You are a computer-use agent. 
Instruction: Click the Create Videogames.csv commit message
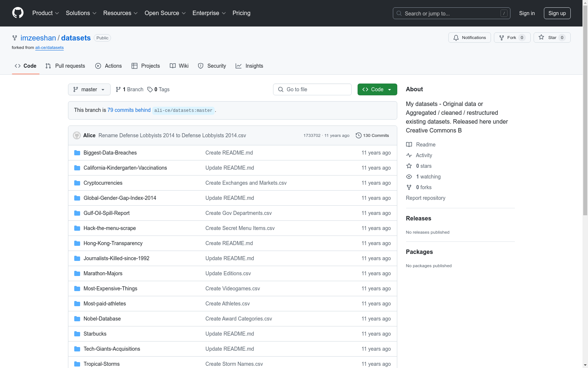click(x=233, y=289)
